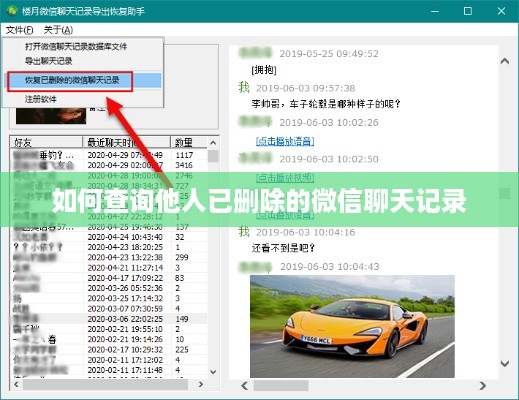Select the row dated 2020-04-24 10:43:40
Viewport: 519px width, 400px height.
109,237
